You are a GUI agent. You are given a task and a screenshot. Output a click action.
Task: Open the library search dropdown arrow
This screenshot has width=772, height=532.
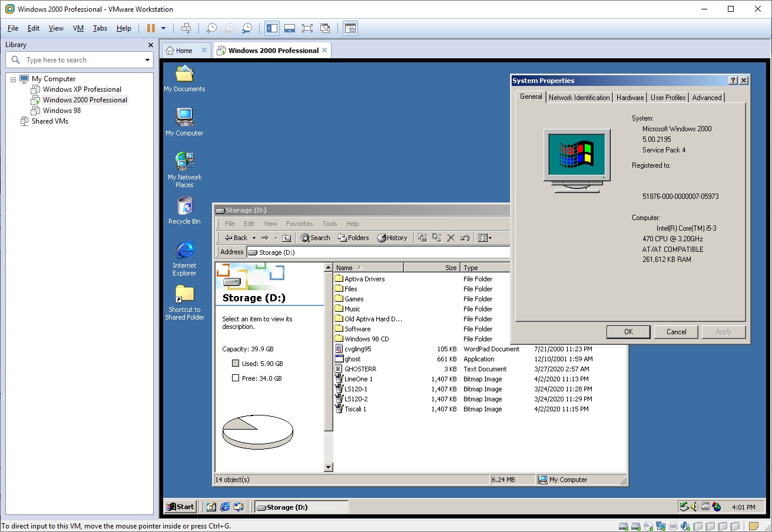tap(147, 60)
